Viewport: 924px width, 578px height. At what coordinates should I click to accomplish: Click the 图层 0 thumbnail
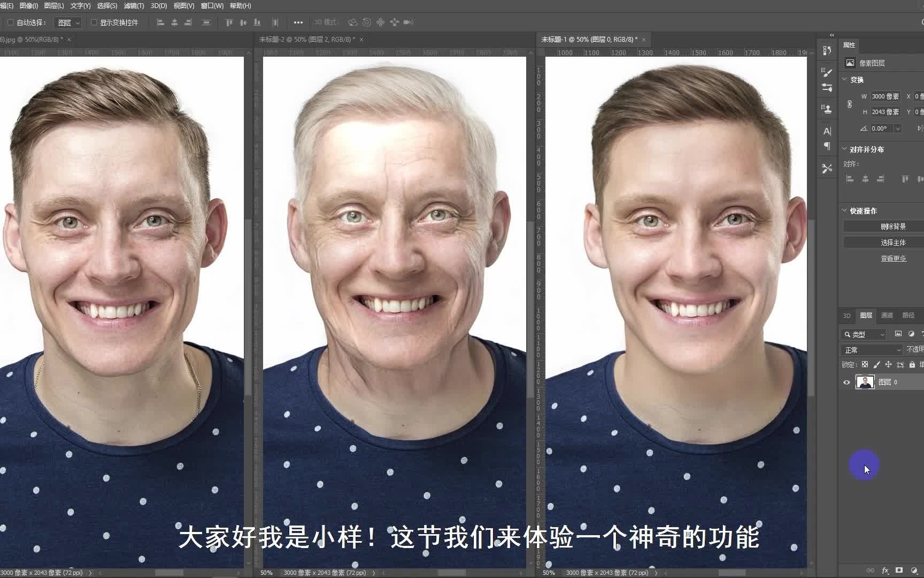pyautogui.click(x=866, y=382)
